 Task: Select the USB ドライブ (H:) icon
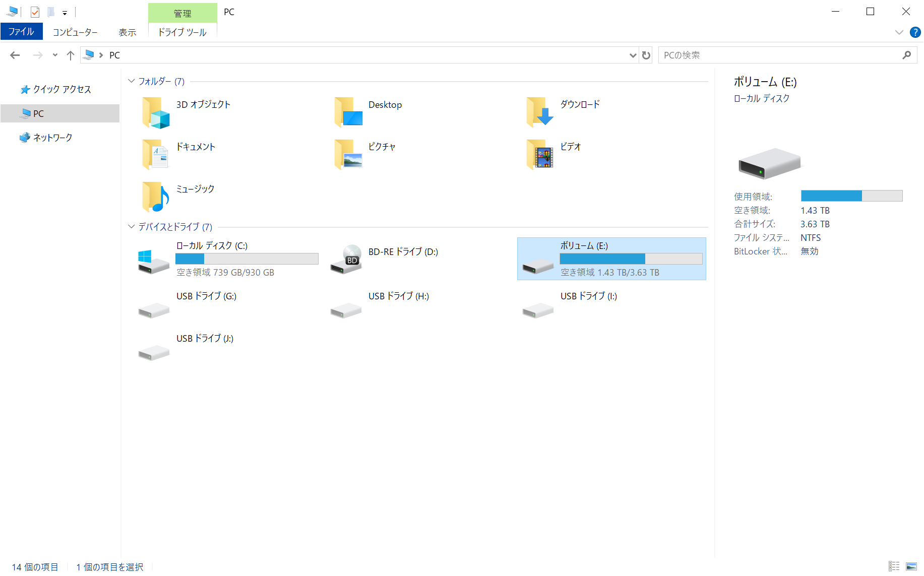(346, 310)
